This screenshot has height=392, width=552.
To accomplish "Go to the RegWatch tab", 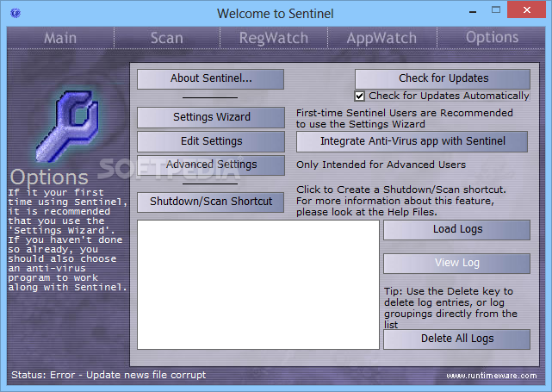I will click(x=274, y=38).
